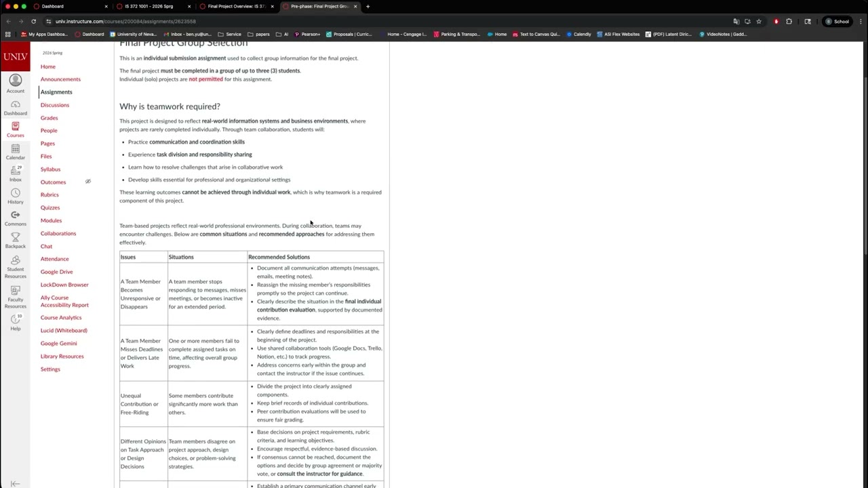The width and height of the screenshot is (868, 488).
Task: Open Outcomes in the course menu
Action: pyautogui.click(x=53, y=182)
